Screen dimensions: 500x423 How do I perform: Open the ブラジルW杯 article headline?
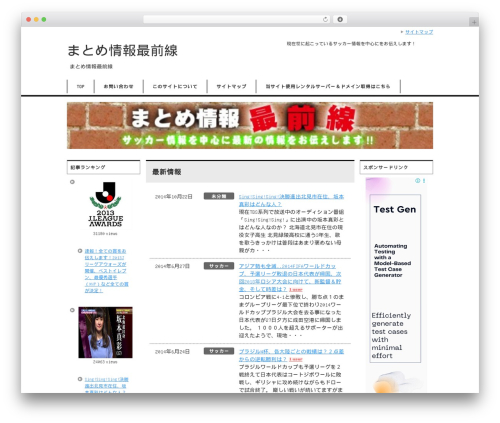coord(291,355)
